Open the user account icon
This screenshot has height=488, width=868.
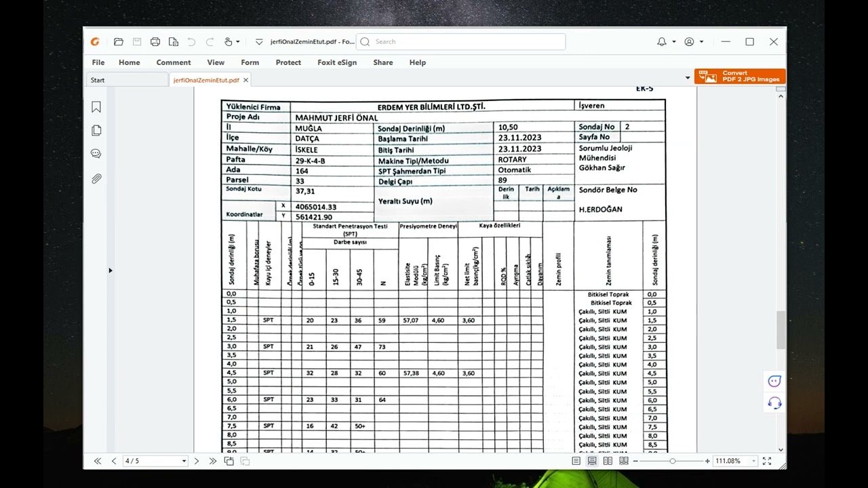[690, 41]
